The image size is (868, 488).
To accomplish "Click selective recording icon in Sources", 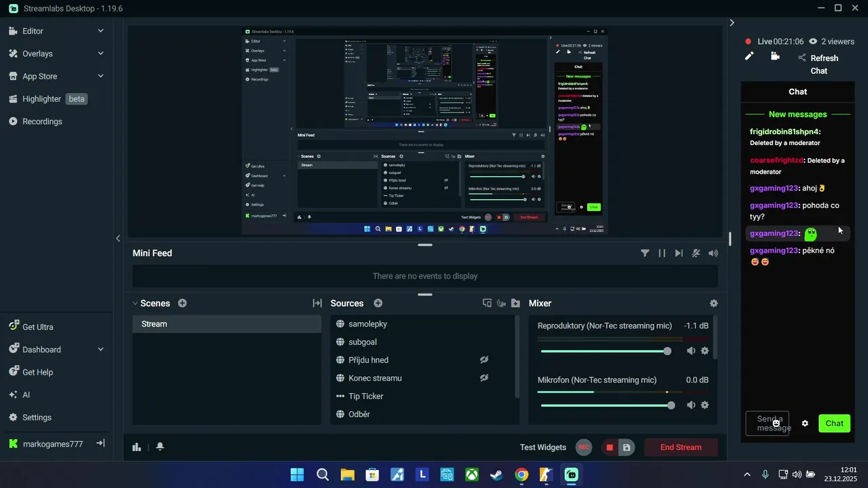I will (x=501, y=304).
